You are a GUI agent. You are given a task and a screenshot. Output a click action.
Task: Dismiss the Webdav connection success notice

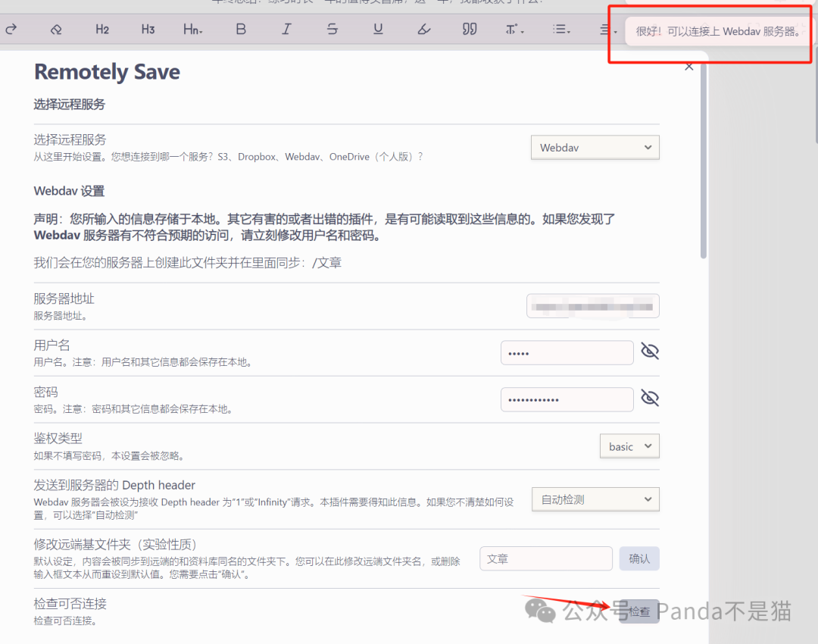[x=717, y=31]
